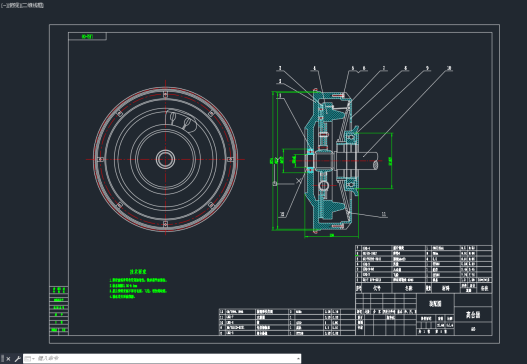Close the command line window
Viewport: 527px width, 364px height.
(8, 359)
